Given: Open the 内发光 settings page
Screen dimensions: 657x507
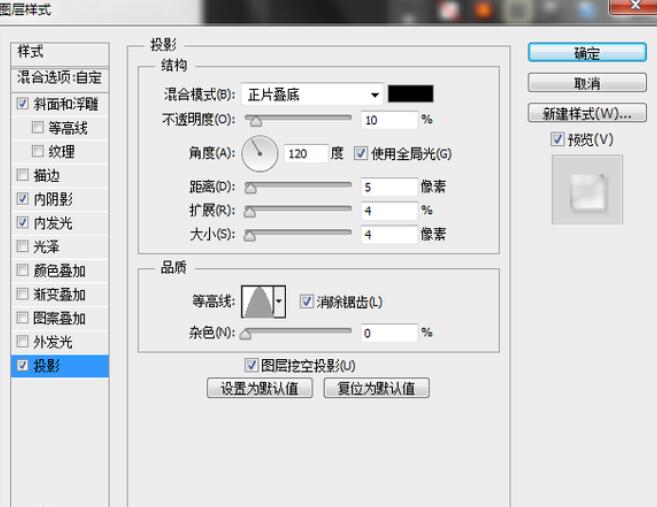Looking at the screenshot, I should tap(53, 223).
